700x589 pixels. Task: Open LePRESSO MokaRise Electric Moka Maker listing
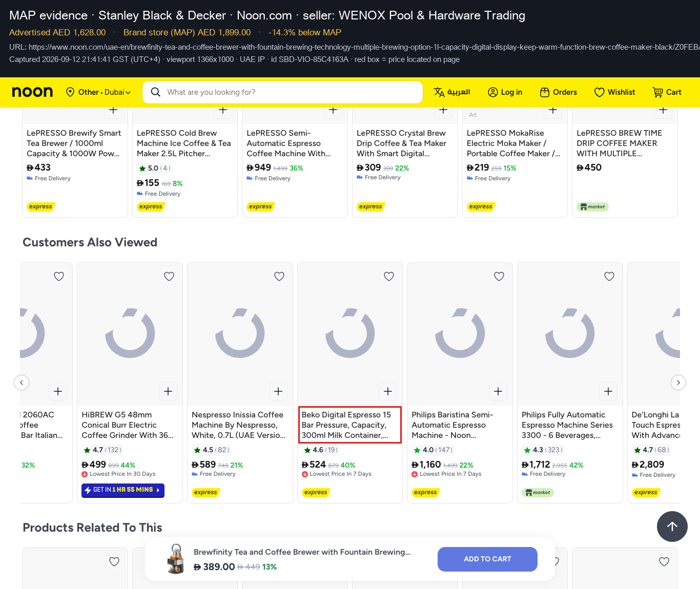[x=514, y=143]
